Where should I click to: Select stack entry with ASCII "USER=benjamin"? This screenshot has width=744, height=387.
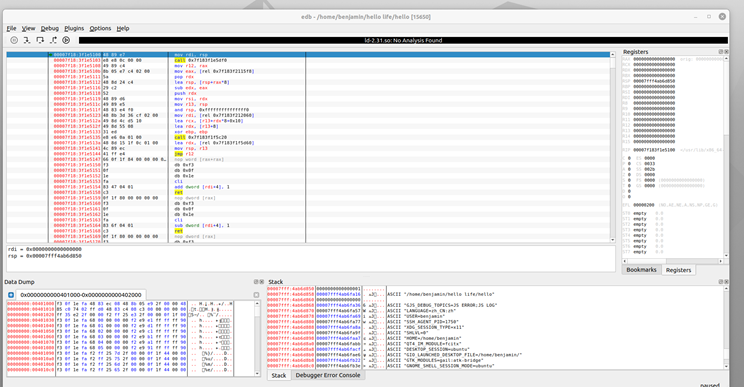(495, 316)
